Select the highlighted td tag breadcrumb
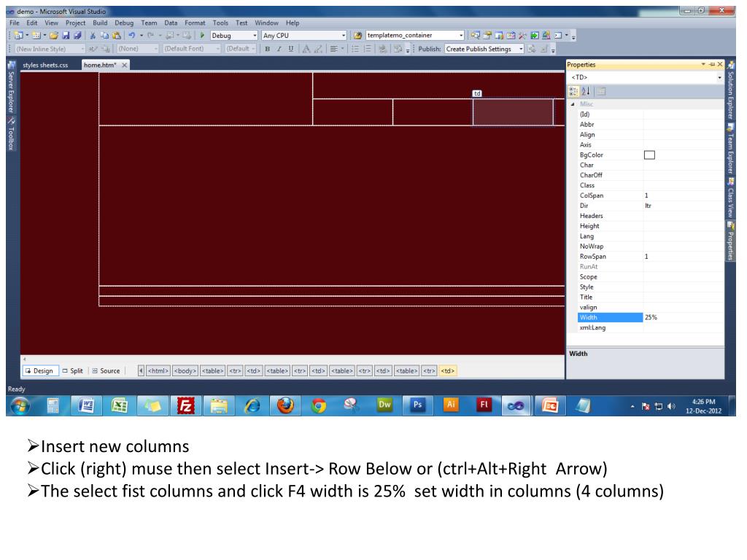The width and height of the screenshot is (747, 560). click(x=447, y=371)
